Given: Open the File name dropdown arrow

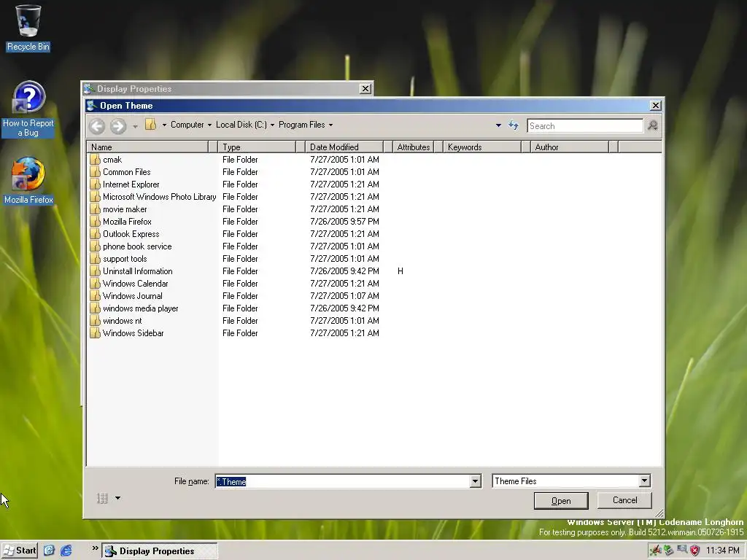Looking at the screenshot, I should click(475, 481).
